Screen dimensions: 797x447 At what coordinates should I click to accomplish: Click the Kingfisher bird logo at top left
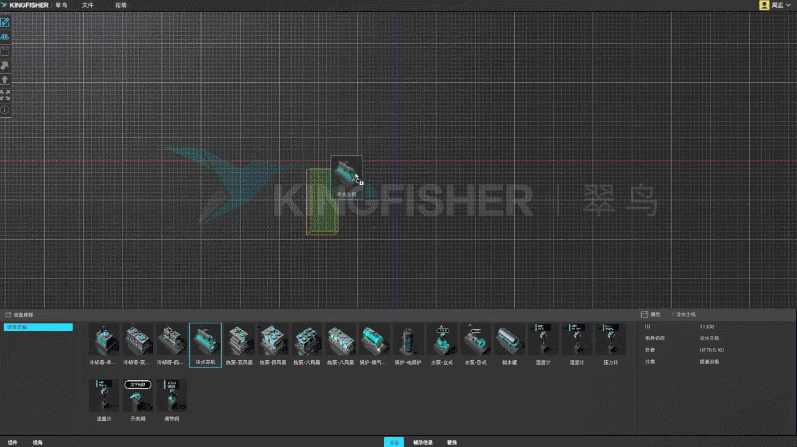[x=4, y=5]
